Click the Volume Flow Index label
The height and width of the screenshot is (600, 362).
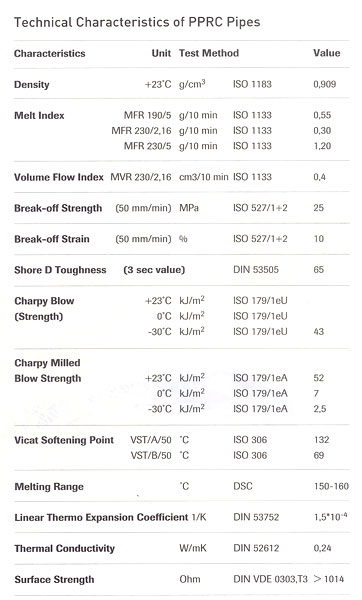(59, 177)
